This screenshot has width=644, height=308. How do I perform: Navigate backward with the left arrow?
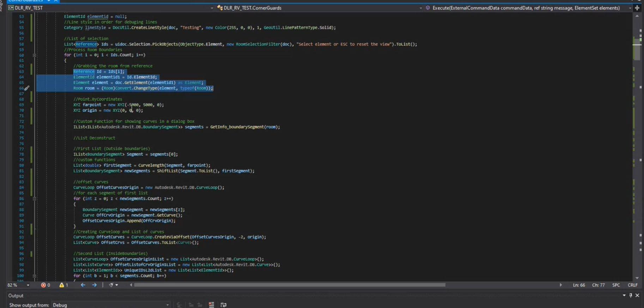pos(83,285)
